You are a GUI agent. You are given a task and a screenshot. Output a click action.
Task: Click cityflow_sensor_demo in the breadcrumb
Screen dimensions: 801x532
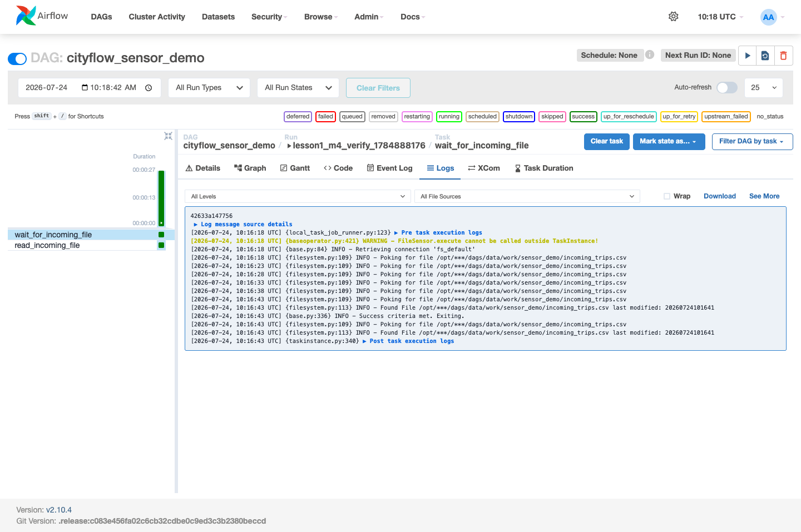click(229, 146)
